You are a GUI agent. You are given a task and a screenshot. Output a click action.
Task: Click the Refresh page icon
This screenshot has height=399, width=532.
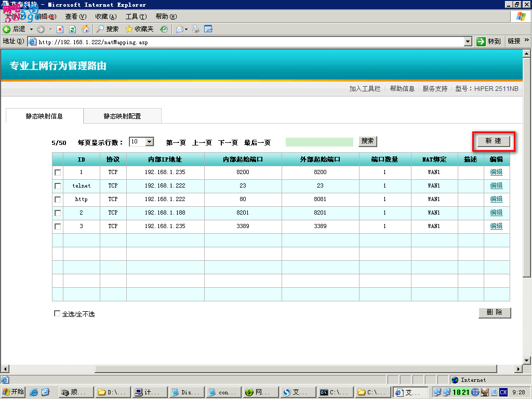[x=72, y=29]
